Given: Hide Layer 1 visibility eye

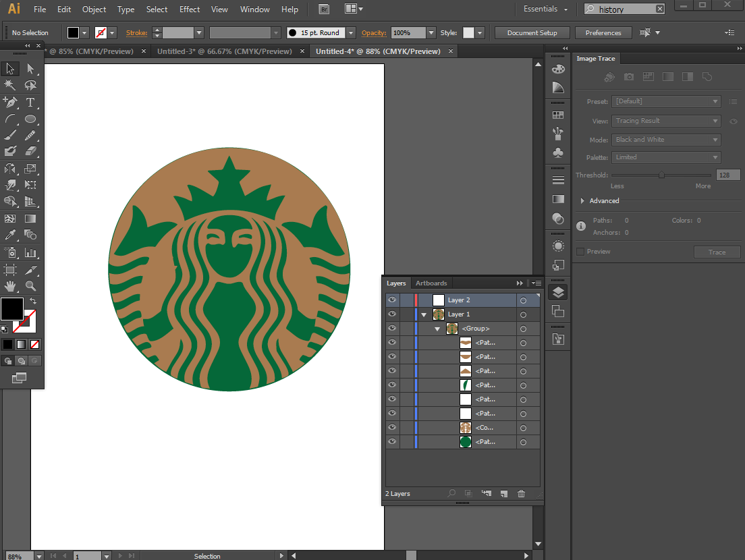Looking at the screenshot, I should [x=392, y=314].
